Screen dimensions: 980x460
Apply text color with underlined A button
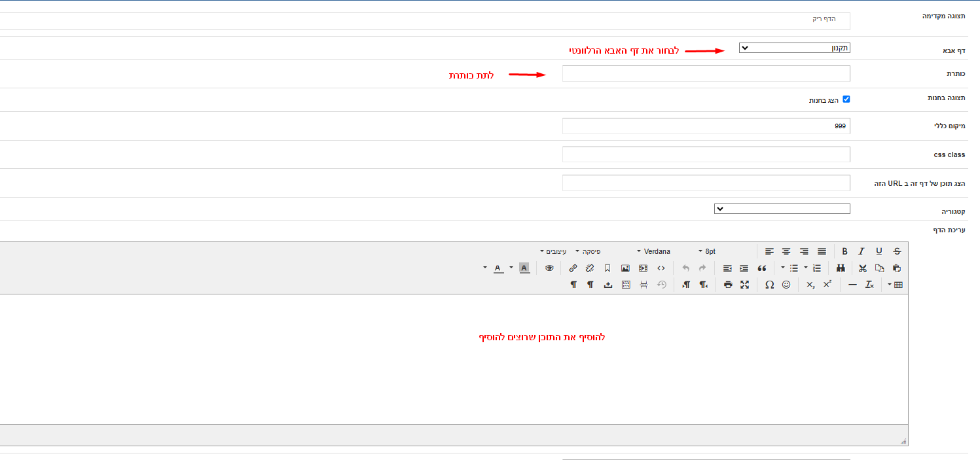(x=499, y=268)
